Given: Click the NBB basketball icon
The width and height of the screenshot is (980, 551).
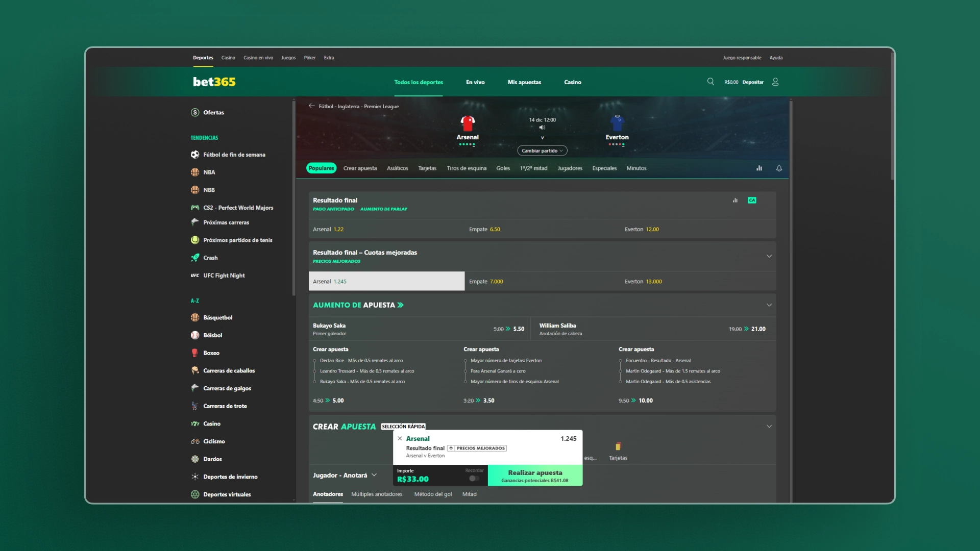Looking at the screenshot, I should (x=195, y=190).
